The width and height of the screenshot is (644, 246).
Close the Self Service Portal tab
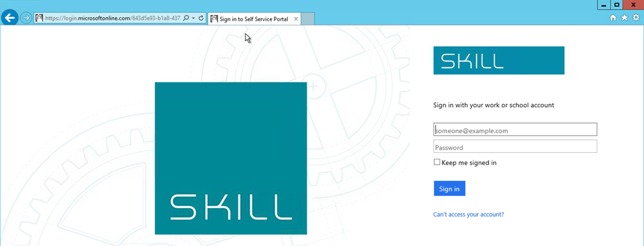coord(296,19)
